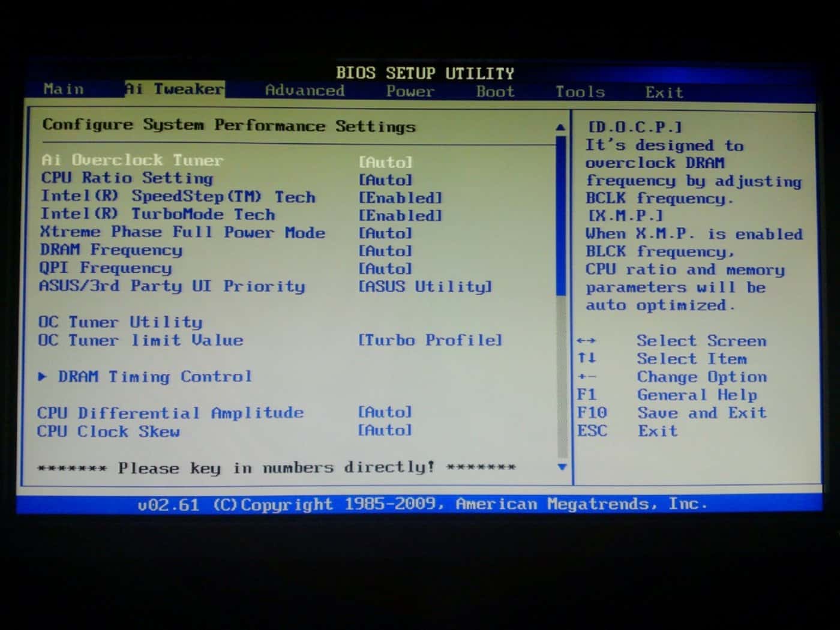The height and width of the screenshot is (630, 840).
Task: Select DRAM Frequency Auto value
Action: (x=386, y=251)
